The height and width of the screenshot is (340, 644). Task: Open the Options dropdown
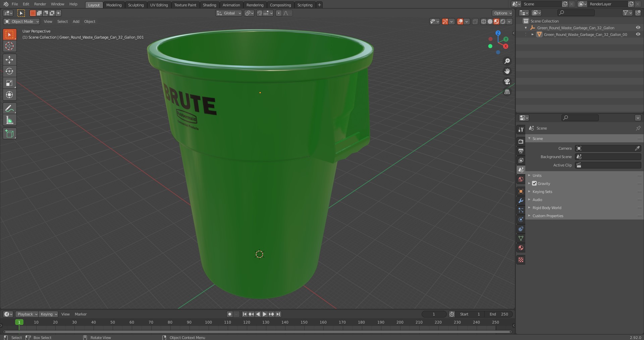click(x=502, y=13)
